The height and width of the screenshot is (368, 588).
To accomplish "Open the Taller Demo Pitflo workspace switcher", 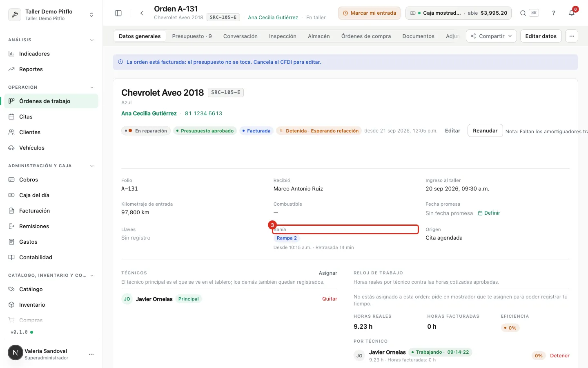I will pos(51,15).
